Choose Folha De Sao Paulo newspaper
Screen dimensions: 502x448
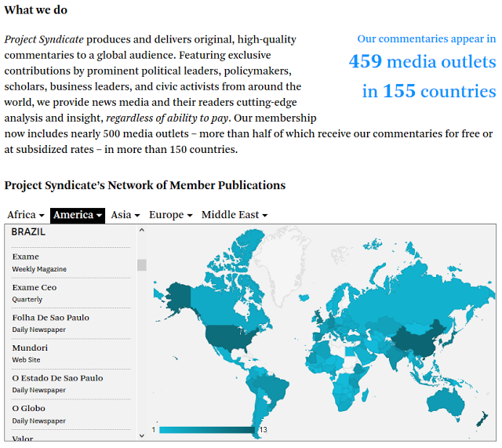[50, 318]
